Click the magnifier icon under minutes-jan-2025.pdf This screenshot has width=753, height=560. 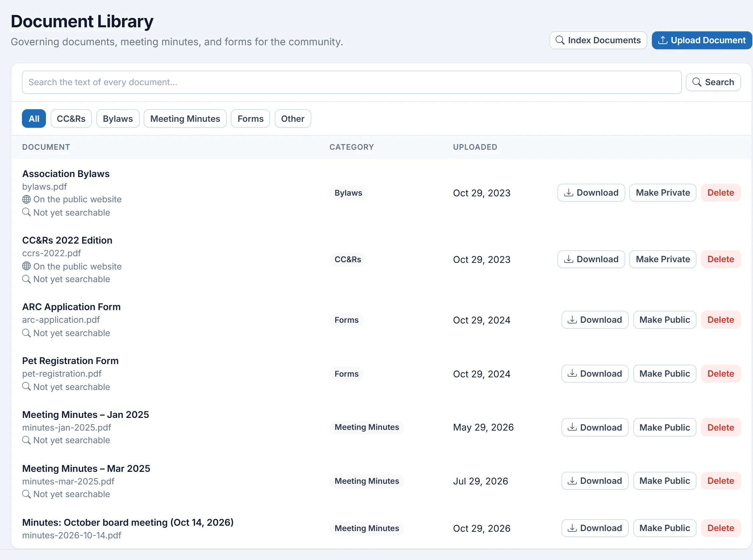[x=26, y=440]
